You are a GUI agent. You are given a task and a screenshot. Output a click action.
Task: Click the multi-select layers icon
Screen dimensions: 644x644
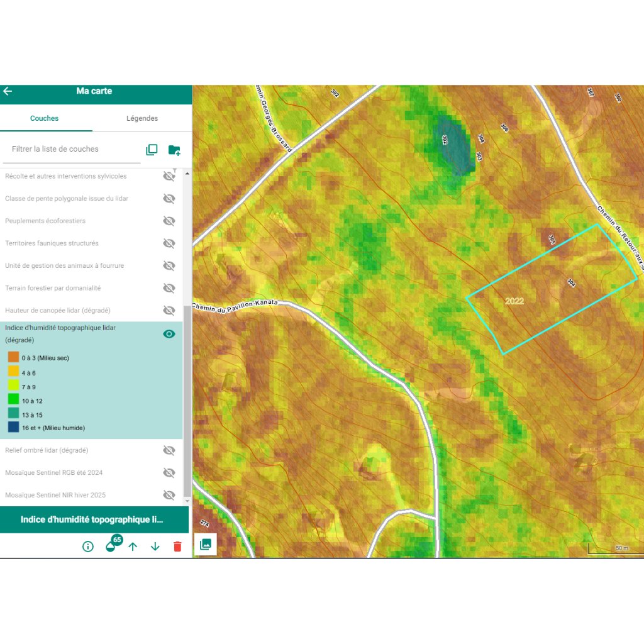(152, 150)
